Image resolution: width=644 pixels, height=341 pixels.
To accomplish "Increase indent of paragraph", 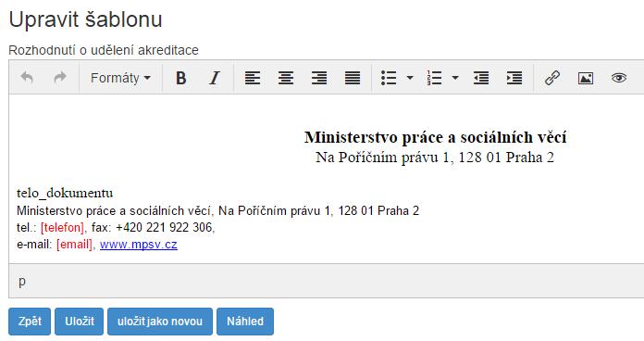I will pos(514,77).
